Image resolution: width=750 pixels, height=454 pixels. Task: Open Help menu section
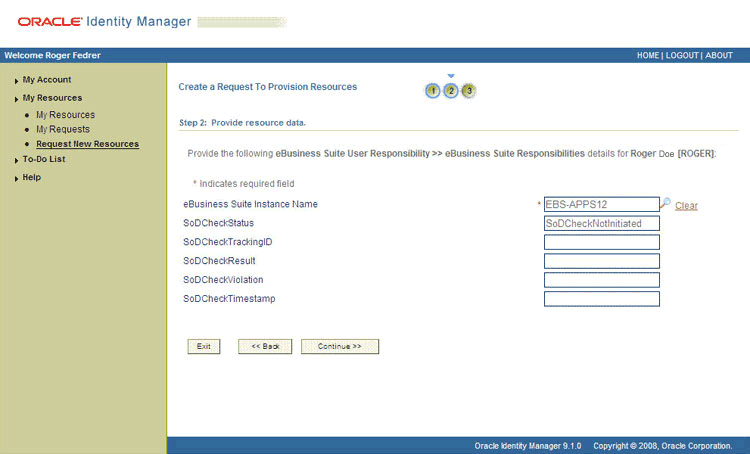[x=32, y=177]
